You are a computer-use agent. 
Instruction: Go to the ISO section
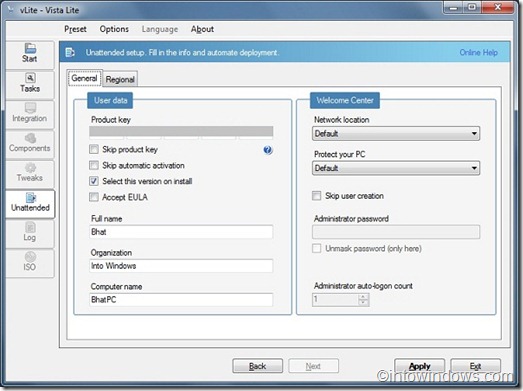(30, 263)
